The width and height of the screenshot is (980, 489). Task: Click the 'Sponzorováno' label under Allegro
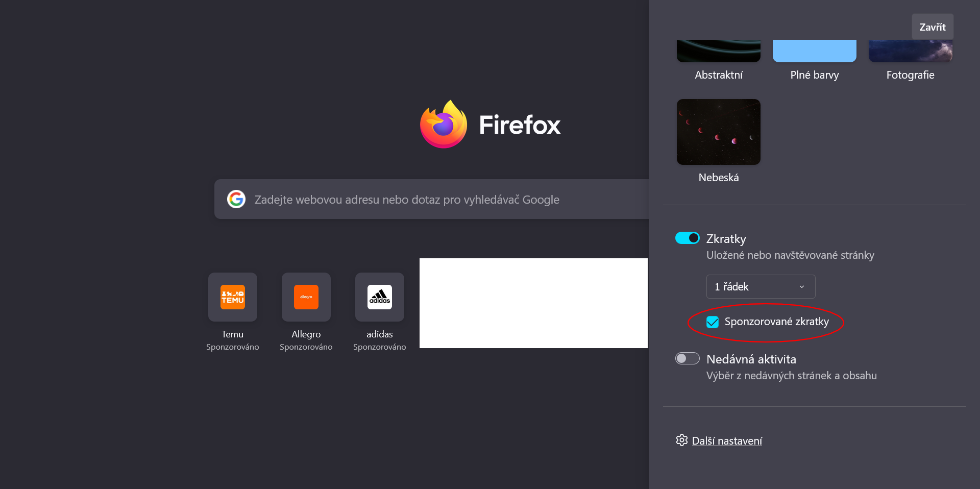click(306, 347)
